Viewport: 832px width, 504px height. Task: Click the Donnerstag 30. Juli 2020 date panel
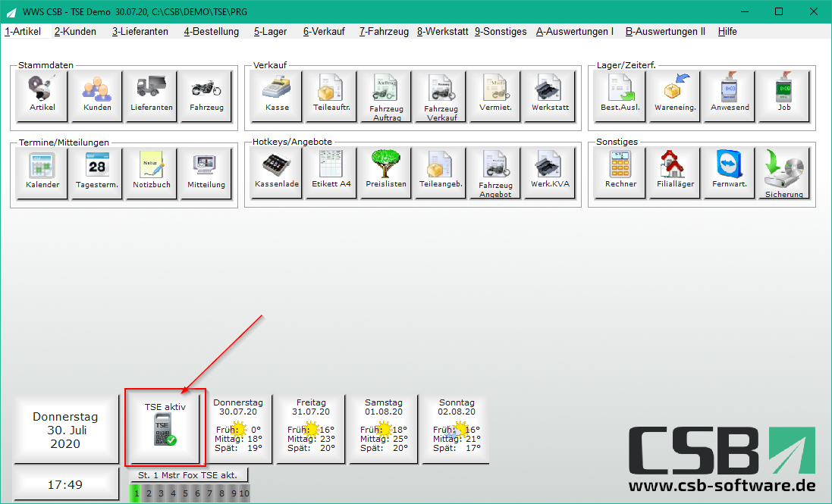click(x=66, y=429)
